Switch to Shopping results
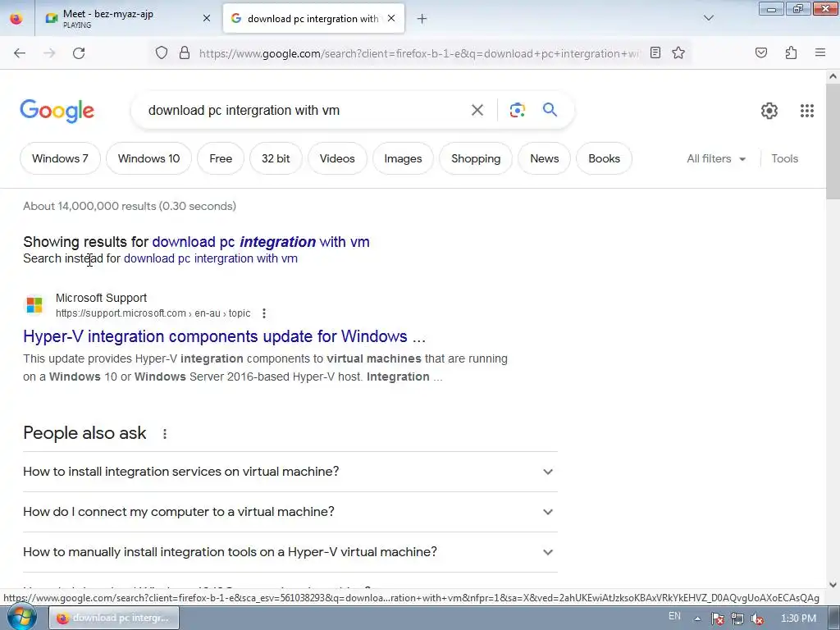840x630 pixels. click(x=476, y=158)
